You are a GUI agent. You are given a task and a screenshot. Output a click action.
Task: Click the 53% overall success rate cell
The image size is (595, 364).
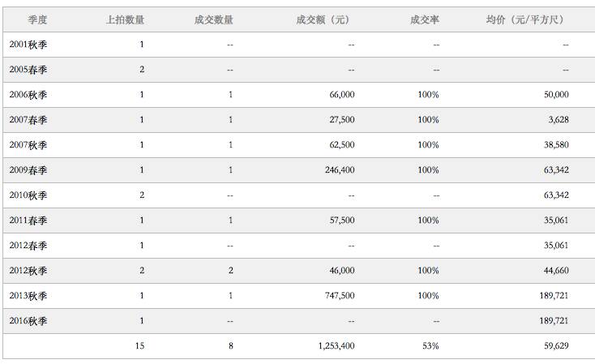tap(430, 346)
